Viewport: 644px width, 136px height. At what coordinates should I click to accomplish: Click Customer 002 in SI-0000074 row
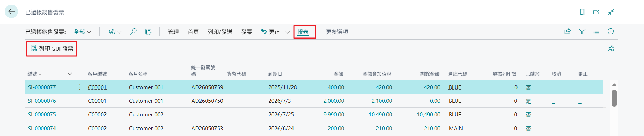pyautogui.click(x=146, y=128)
